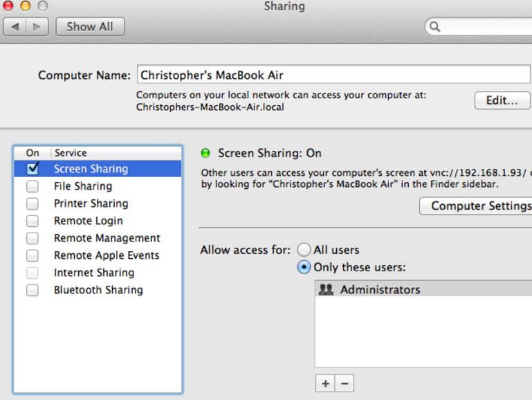Click the Christophers-MacBook-Air.local address text

210,107
